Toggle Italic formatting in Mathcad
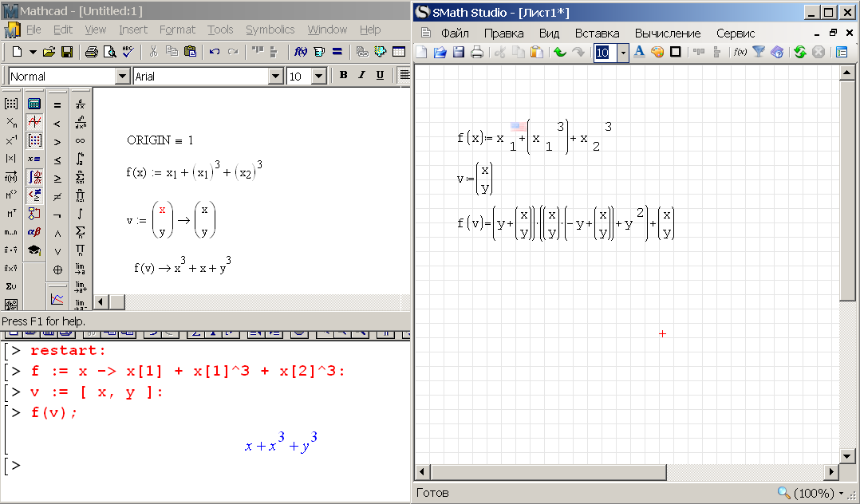 (361, 76)
